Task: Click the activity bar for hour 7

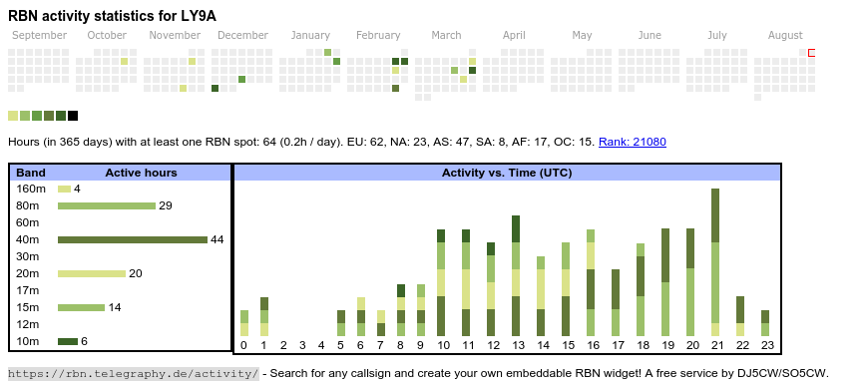Action: coord(381,323)
